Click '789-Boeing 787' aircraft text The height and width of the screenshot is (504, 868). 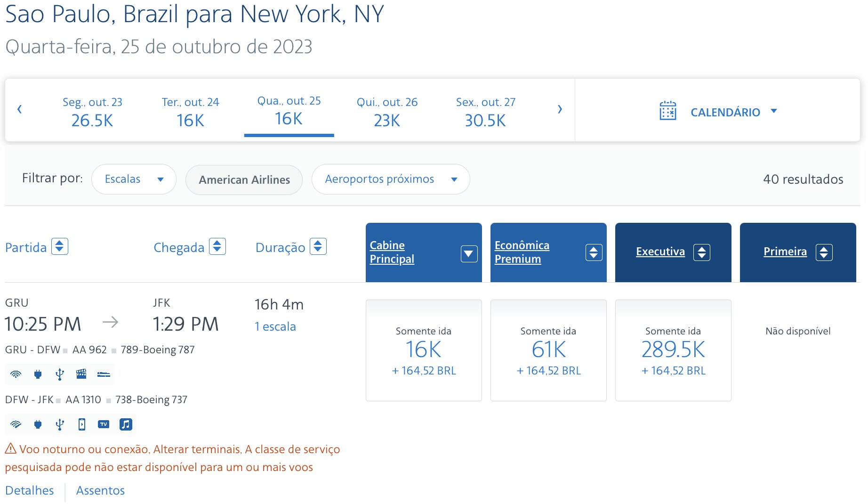coord(157,350)
